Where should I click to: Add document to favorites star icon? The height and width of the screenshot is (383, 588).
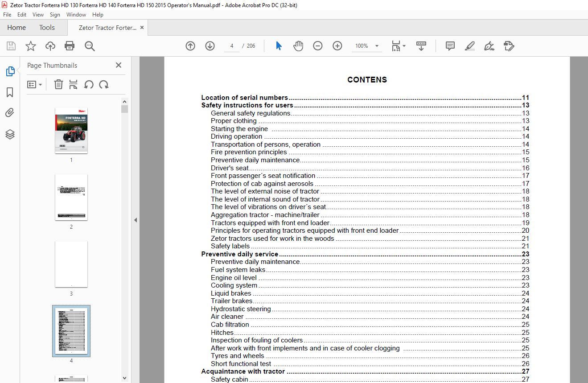pyautogui.click(x=31, y=46)
